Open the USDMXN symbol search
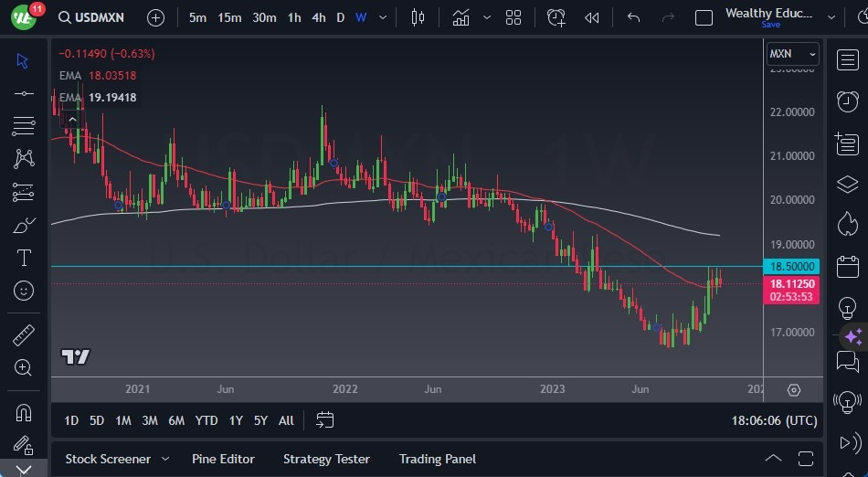 tap(91, 17)
